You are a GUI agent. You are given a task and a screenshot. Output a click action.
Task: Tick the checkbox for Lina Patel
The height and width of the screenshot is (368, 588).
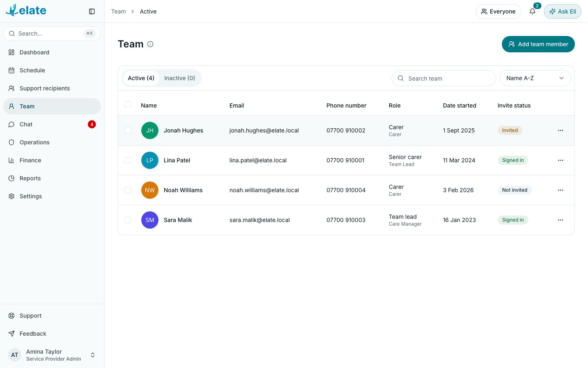coord(128,160)
